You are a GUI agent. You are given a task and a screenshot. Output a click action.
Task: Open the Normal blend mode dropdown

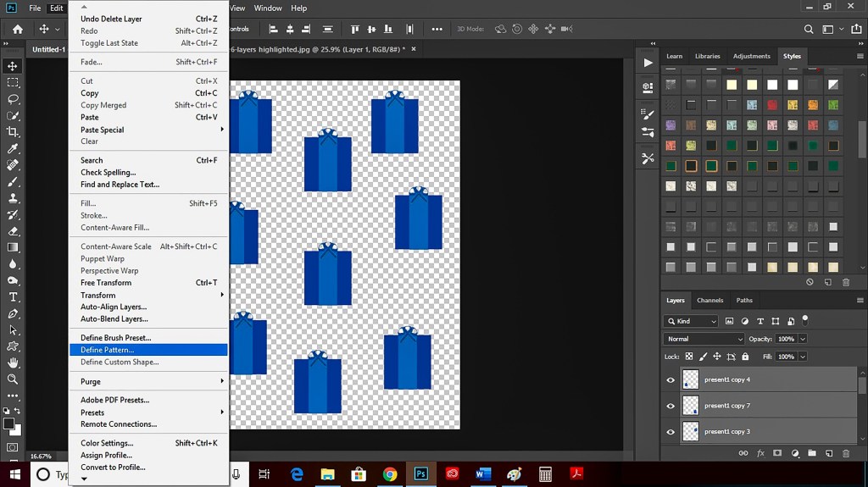[x=704, y=339]
